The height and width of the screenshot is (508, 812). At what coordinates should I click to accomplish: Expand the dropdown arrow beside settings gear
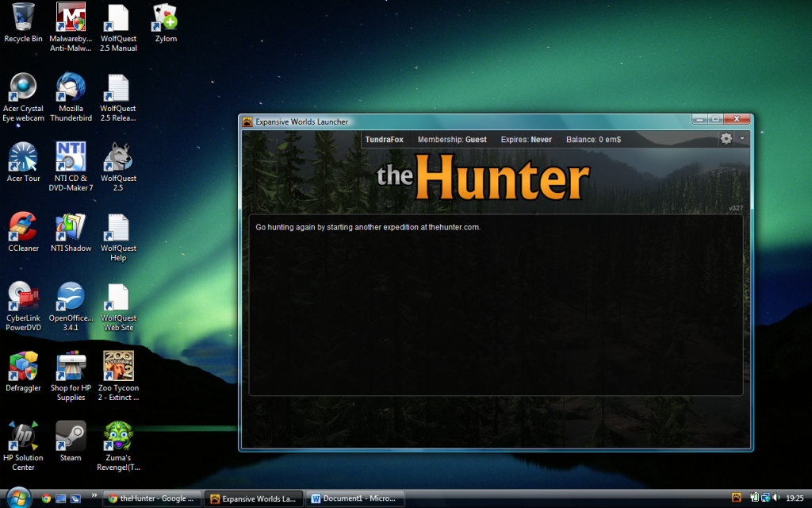[x=741, y=139]
